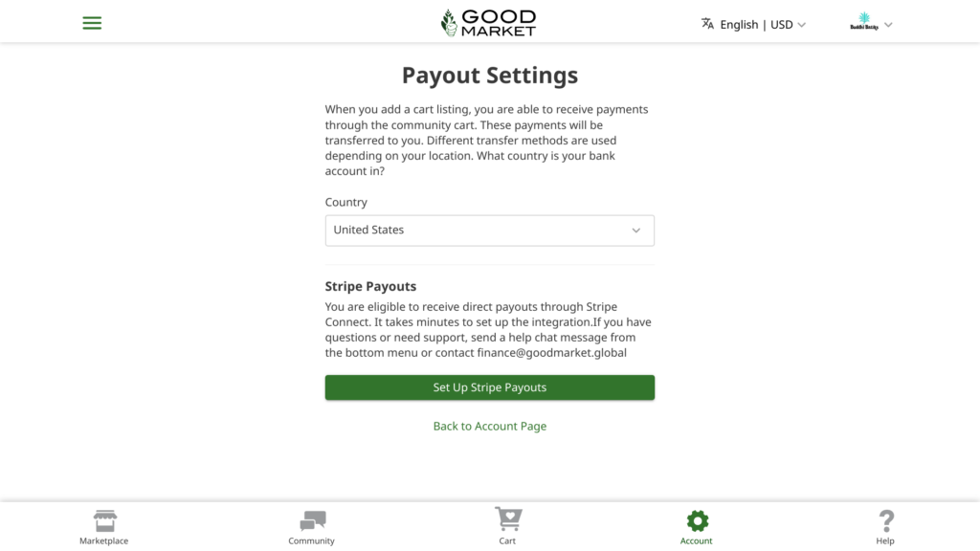Click the Good Market wordmark text
Image resolution: width=980 pixels, height=551 pixels.
[x=499, y=23]
